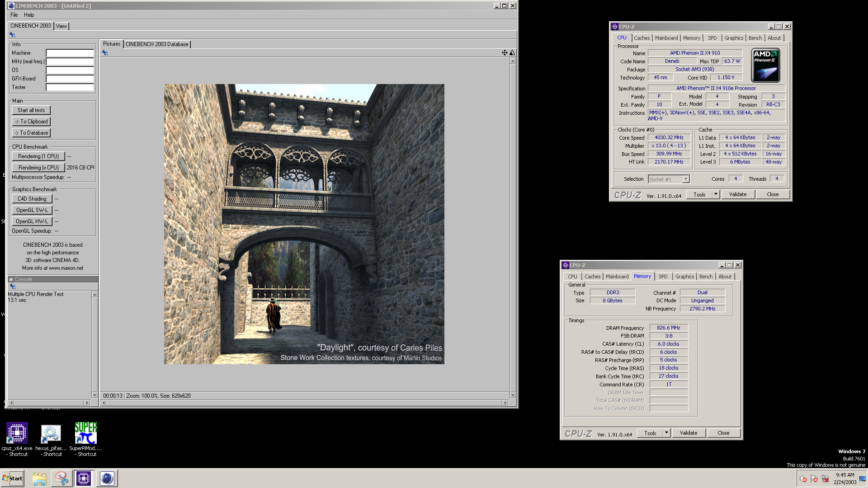The height and width of the screenshot is (488, 868).
Task: Click Snipping Tool icon in taskbar
Action: click(61, 479)
